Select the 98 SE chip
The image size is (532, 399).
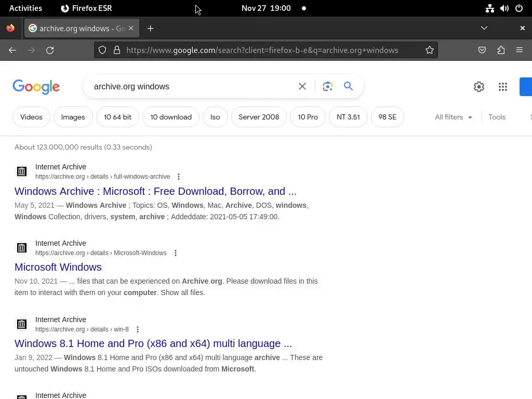(387, 117)
